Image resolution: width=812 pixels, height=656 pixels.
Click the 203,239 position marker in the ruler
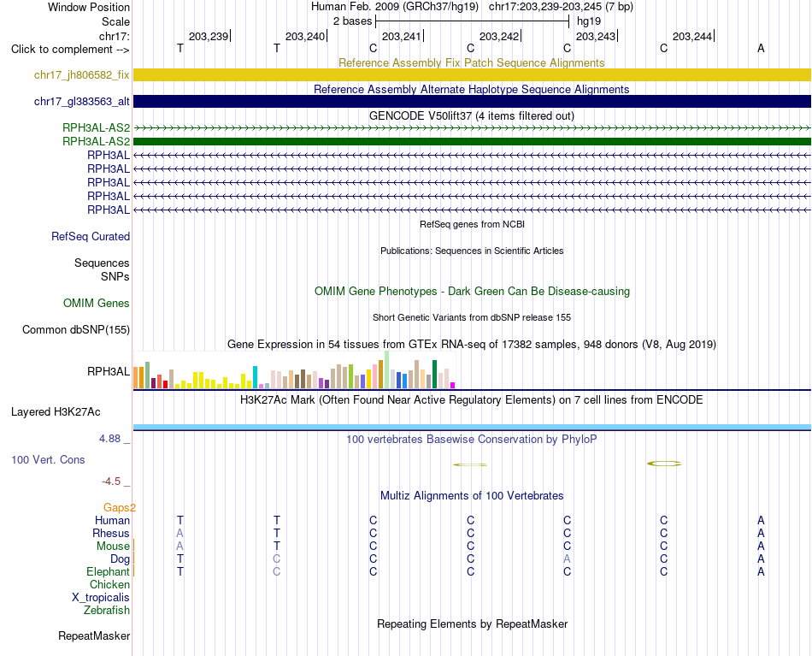209,36
